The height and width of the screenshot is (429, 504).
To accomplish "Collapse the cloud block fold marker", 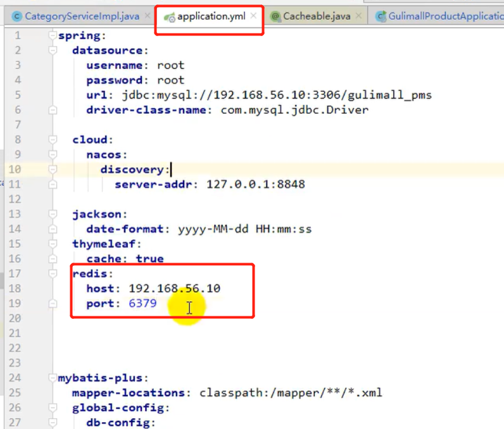I will click(x=53, y=139).
